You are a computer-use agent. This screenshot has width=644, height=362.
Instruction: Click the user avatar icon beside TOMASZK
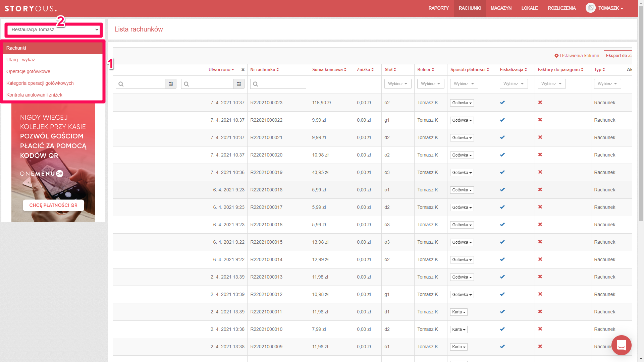(x=591, y=8)
